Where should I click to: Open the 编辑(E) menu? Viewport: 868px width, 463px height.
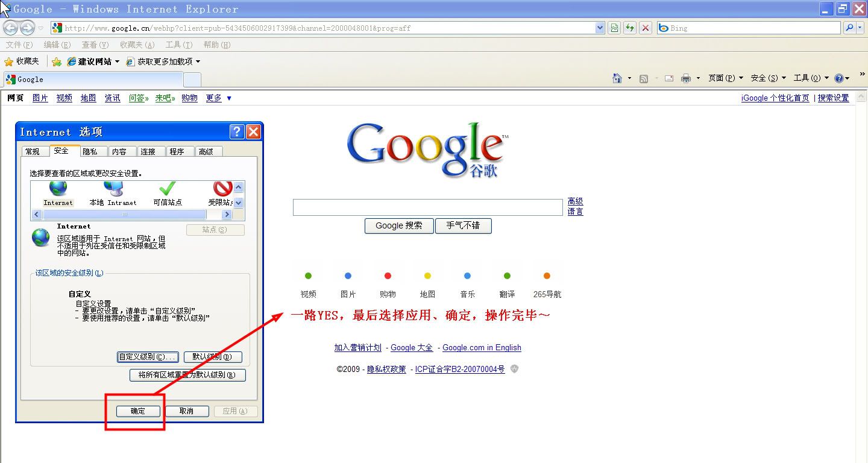(x=57, y=45)
